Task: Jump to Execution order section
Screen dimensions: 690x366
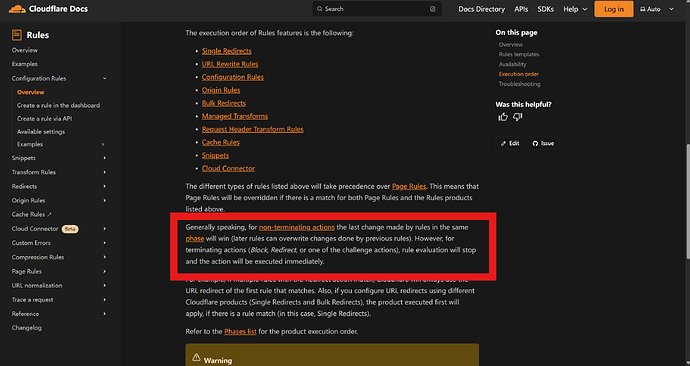Action: (x=518, y=74)
